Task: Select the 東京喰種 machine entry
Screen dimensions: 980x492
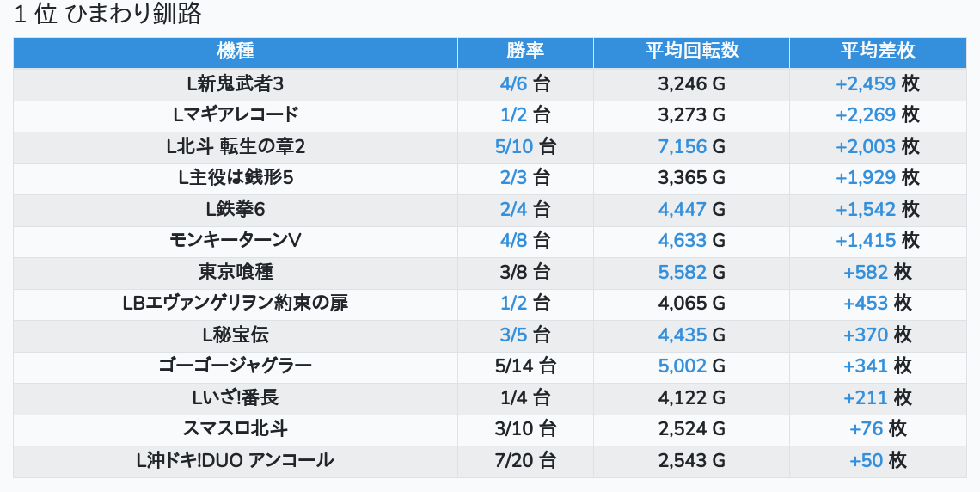Action: pyautogui.click(x=236, y=273)
